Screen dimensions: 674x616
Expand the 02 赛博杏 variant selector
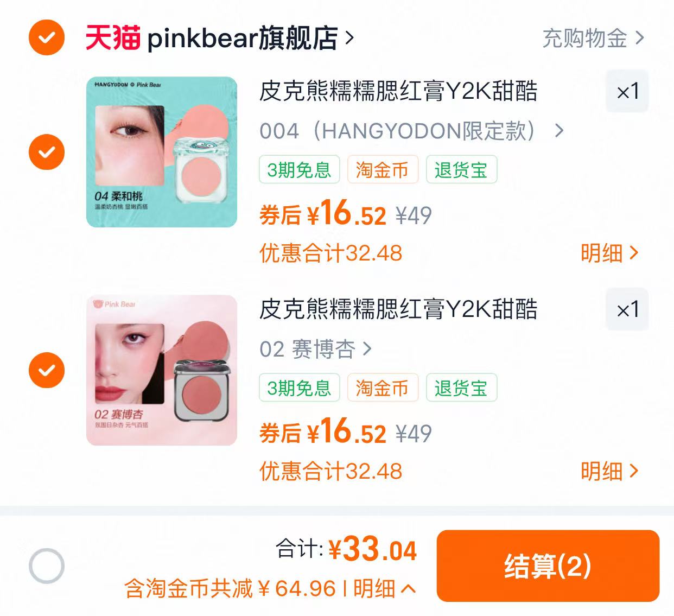coord(315,349)
